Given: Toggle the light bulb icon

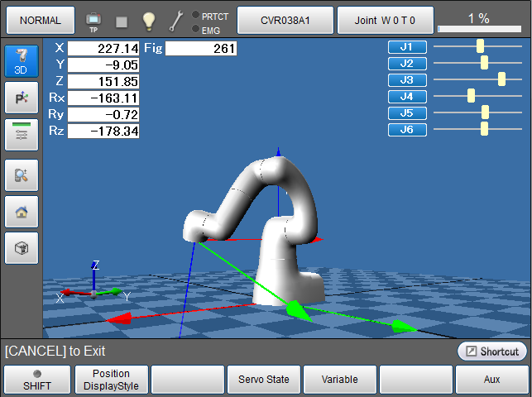Looking at the screenshot, I should pyautogui.click(x=148, y=19).
